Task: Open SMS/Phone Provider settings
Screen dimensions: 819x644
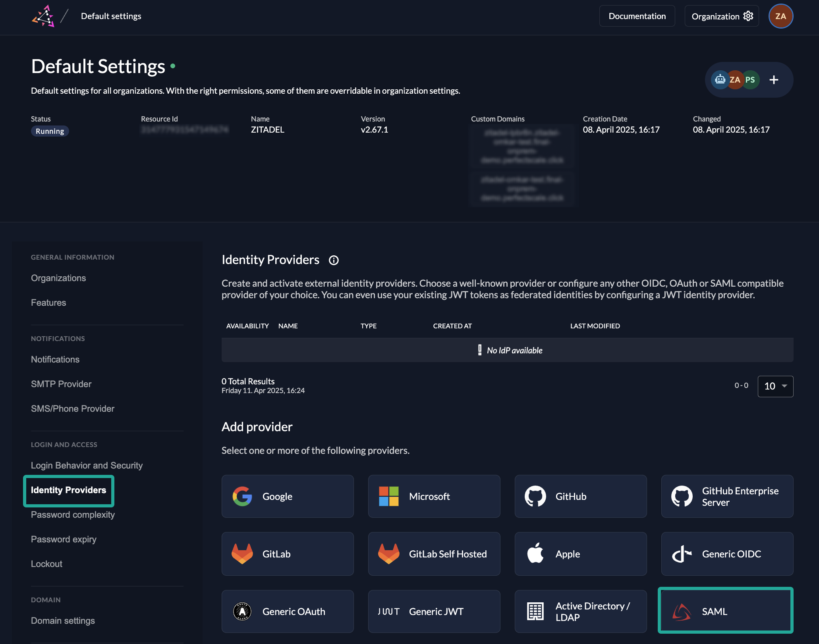Action: click(73, 409)
